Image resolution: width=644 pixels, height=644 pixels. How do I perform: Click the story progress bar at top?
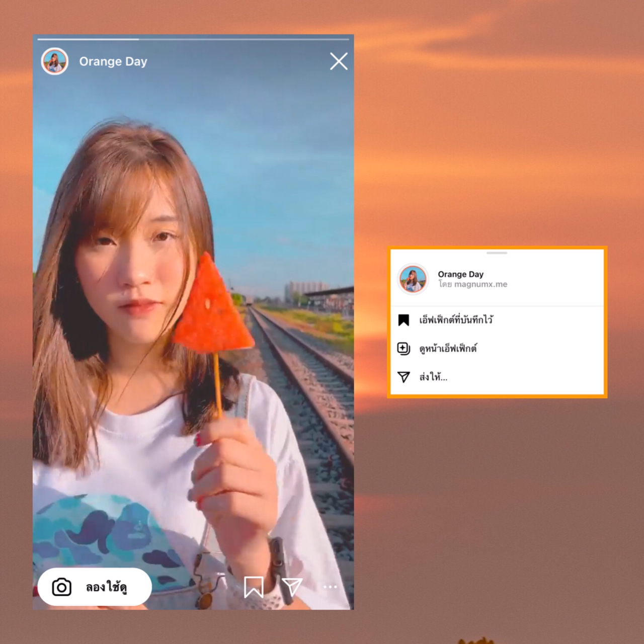(x=193, y=39)
